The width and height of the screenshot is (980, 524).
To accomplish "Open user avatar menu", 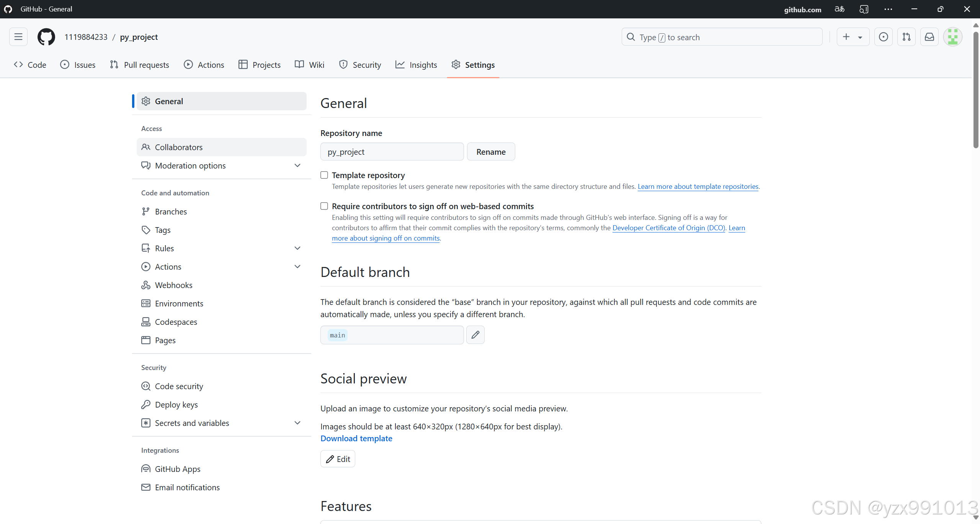I will [952, 37].
